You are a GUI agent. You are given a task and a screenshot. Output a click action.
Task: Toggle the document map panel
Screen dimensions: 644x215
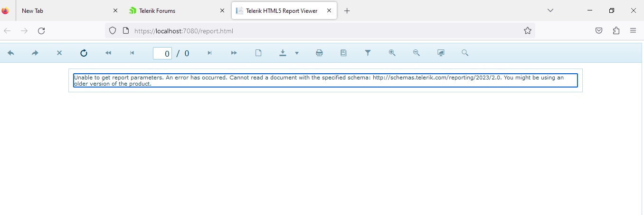343,53
